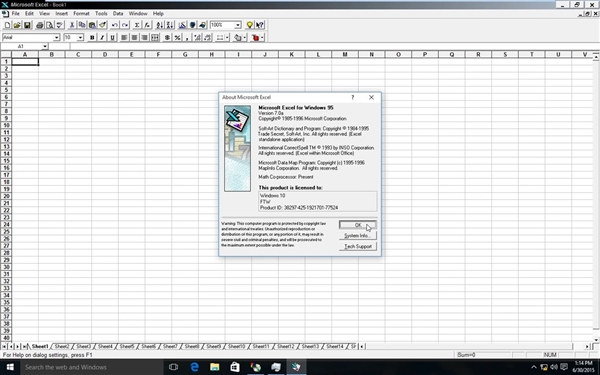Open the font size 10 dropdown
The width and height of the screenshot is (600, 375).
pos(80,38)
